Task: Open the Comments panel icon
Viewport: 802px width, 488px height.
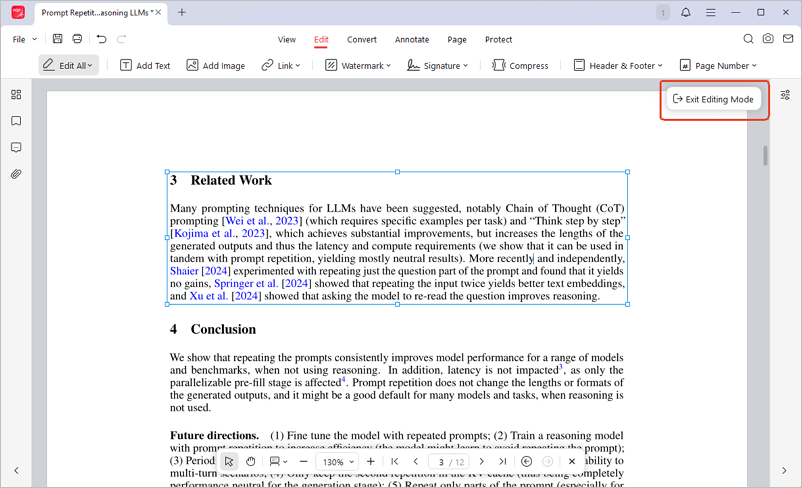Action: coord(16,148)
